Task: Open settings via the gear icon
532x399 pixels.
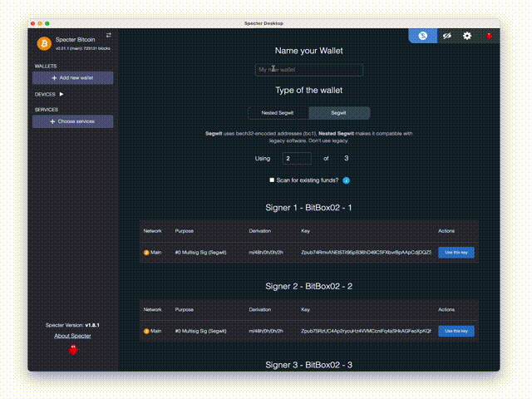Action: (467, 36)
